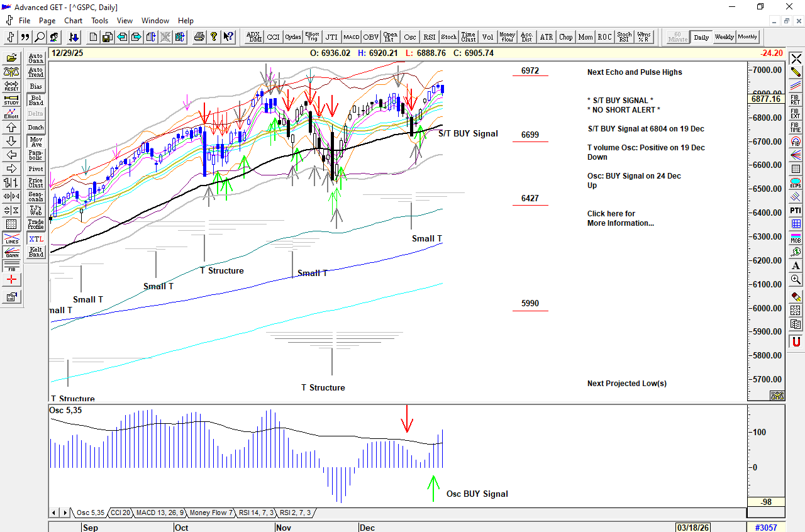Click the print chart icon
This screenshot has width=805, height=532.
coord(199,37)
